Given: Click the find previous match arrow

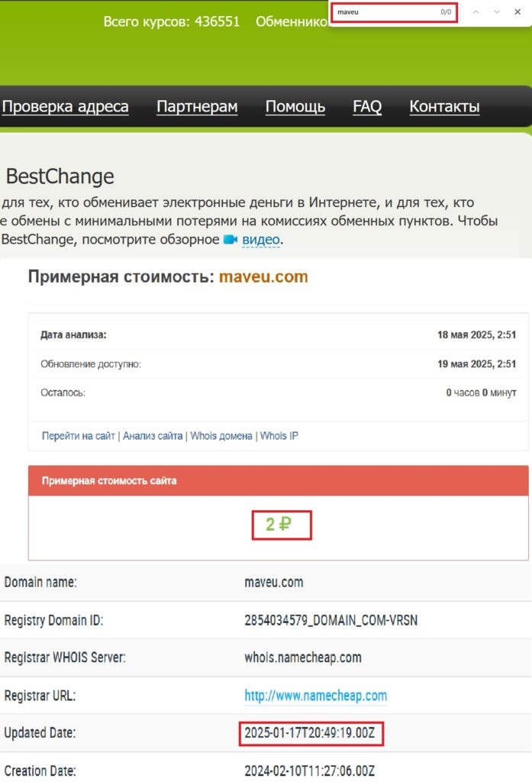Looking at the screenshot, I should point(477,12).
